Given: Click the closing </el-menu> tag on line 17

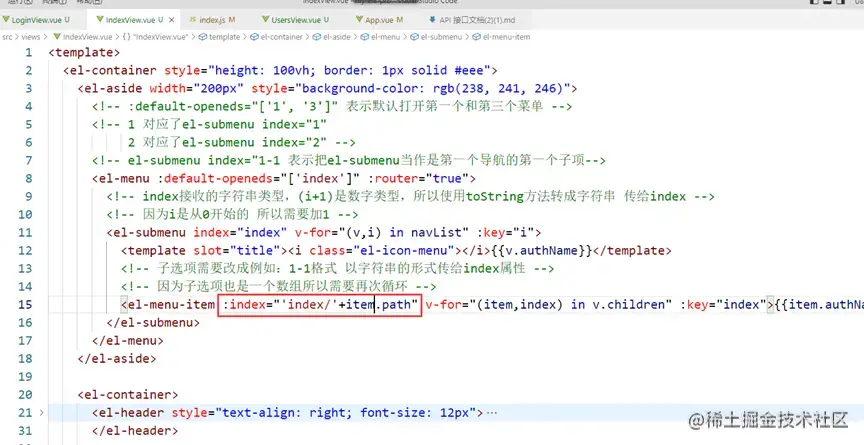Looking at the screenshot, I should pyautogui.click(x=128, y=341).
